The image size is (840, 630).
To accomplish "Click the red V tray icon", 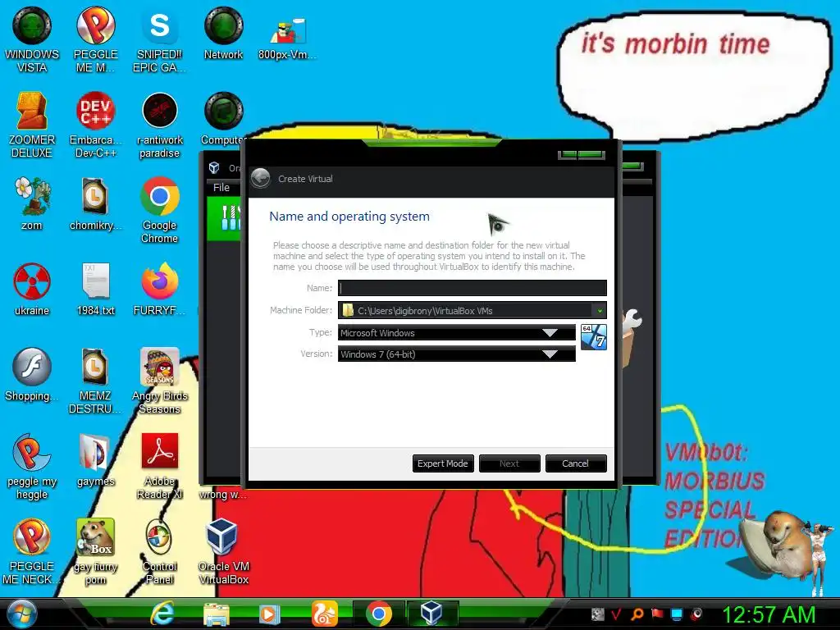I will [617, 614].
